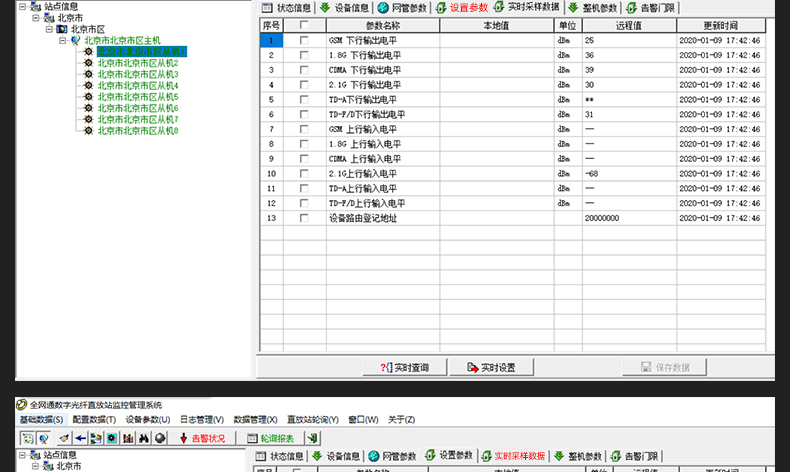Screen dimensions: 790x472
Task: Collapse the 北京市北京市区主机 tree node
Action: [x=62, y=40]
